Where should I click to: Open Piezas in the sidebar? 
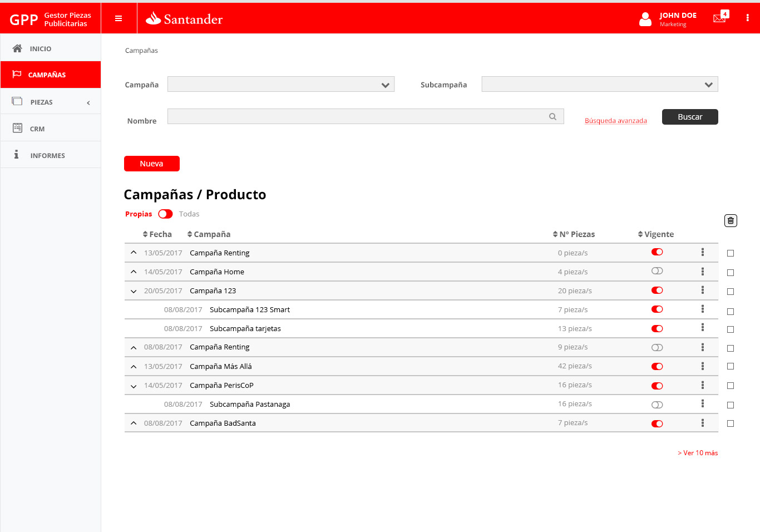click(x=51, y=102)
